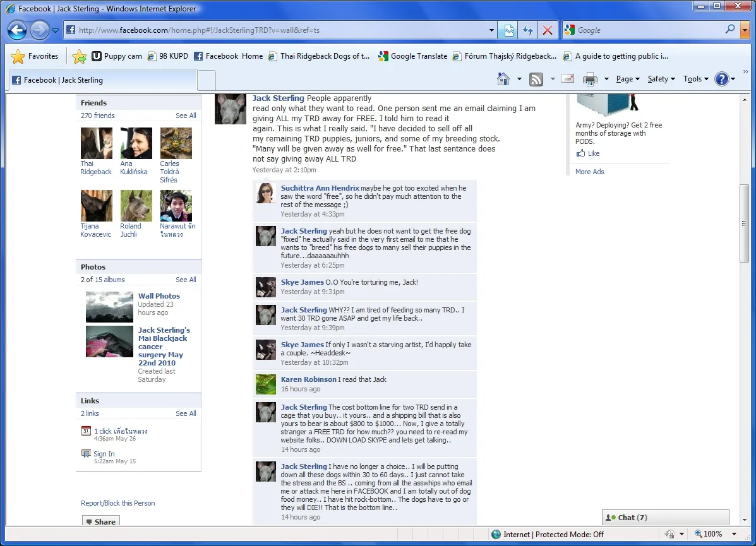Expand the zoom level 100% dropdown

coord(735,534)
